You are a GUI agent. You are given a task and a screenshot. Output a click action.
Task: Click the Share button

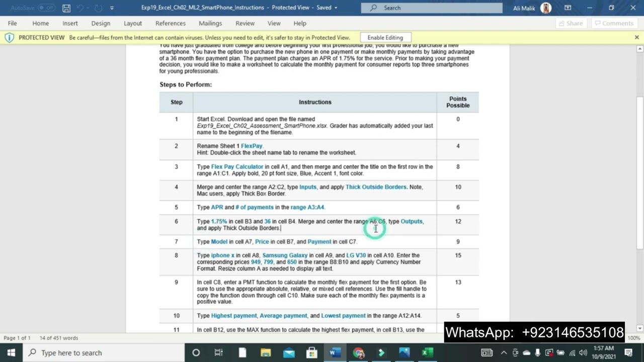click(x=571, y=23)
